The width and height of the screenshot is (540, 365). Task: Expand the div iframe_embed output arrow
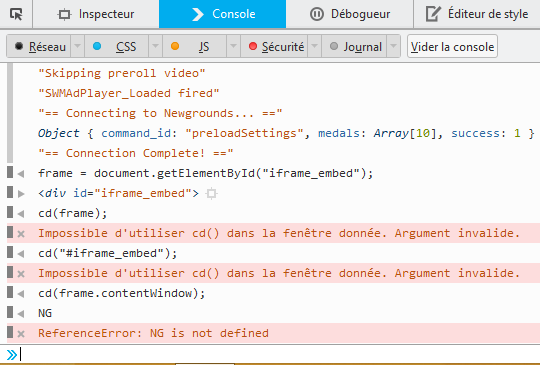(x=21, y=194)
